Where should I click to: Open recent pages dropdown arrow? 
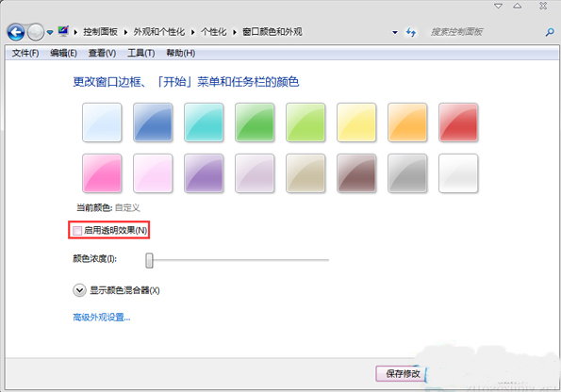pos(50,33)
